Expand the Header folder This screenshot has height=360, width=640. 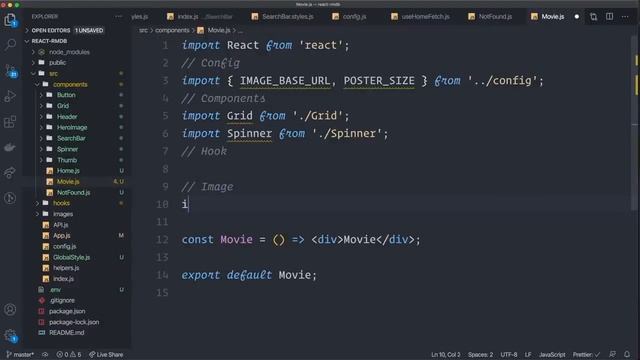pyautogui.click(x=67, y=117)
